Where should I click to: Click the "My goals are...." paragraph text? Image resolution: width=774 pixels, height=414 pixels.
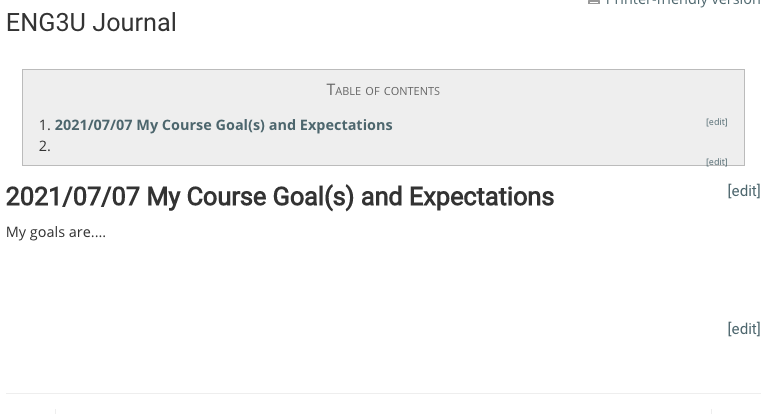[x=56, y=232]
